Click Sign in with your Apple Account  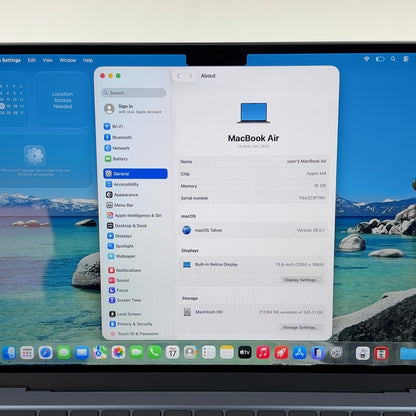point(133,109)
